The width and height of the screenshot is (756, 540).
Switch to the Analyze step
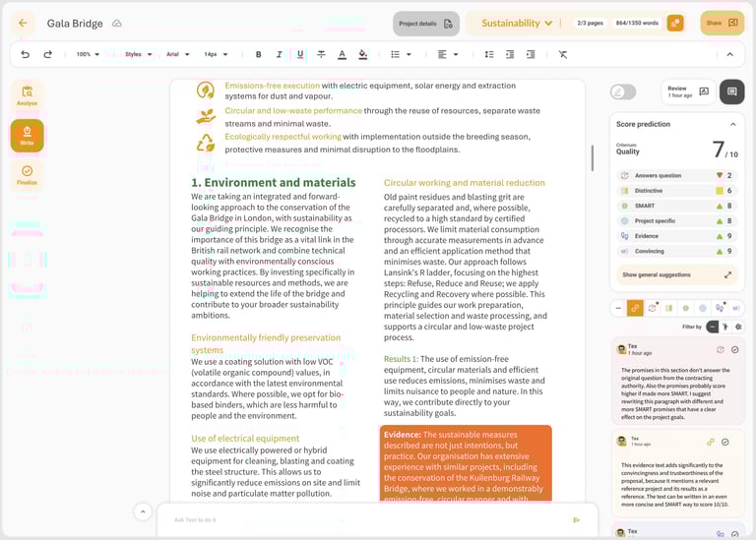point(27,95)
